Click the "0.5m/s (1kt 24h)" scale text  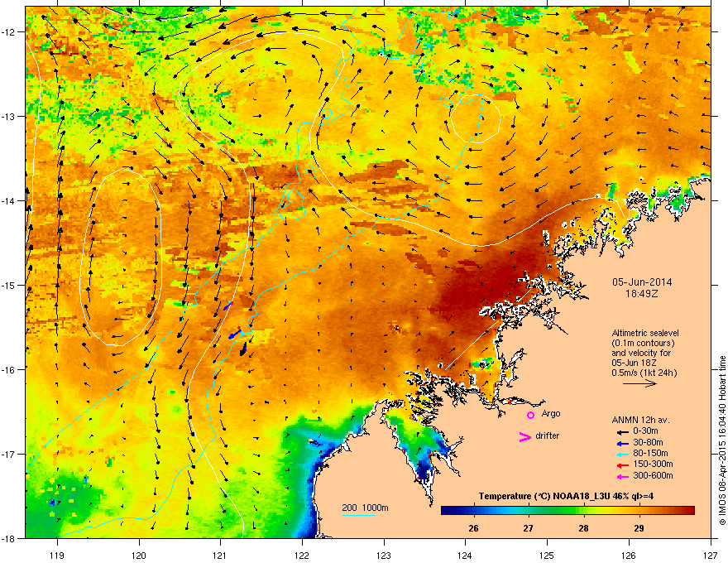point(644,373)
